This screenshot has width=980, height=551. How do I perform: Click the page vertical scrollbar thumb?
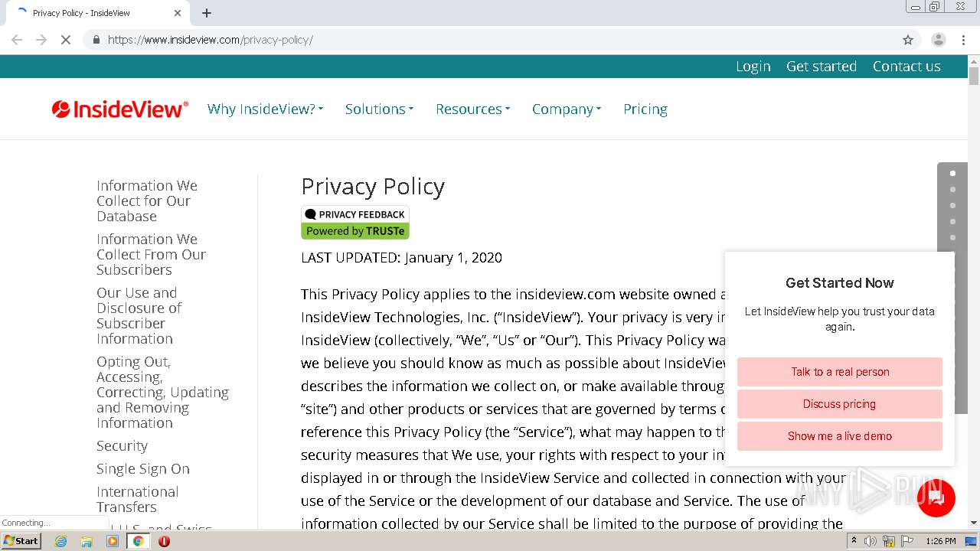pos(974,76)
